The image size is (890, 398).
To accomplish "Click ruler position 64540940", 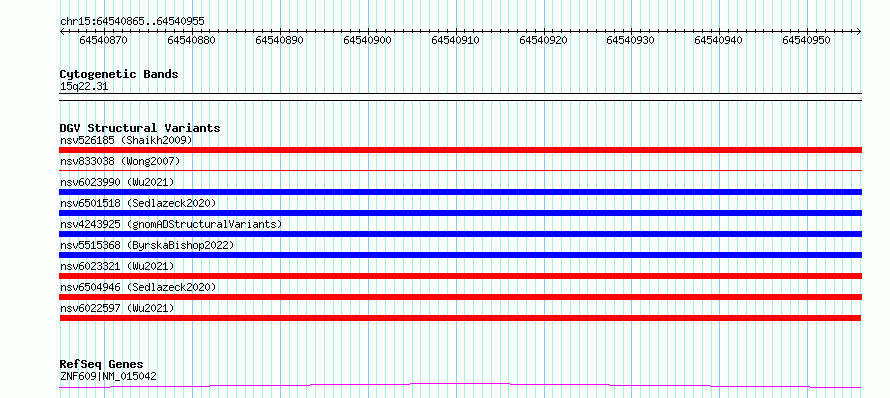I will pyautogui.click(x=719, y=40).
